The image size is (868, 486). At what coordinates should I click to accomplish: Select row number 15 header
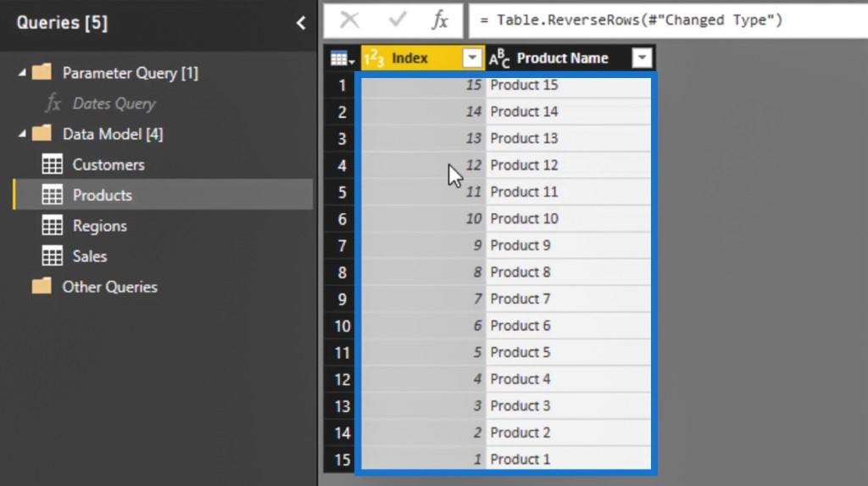click(x=342, y=460)
